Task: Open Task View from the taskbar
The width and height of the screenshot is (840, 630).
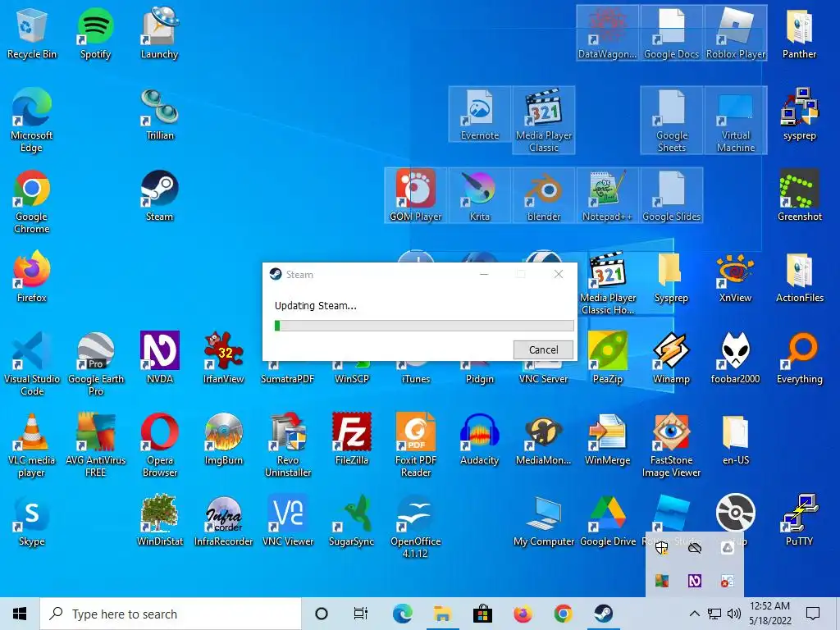Action: [361, 614]
